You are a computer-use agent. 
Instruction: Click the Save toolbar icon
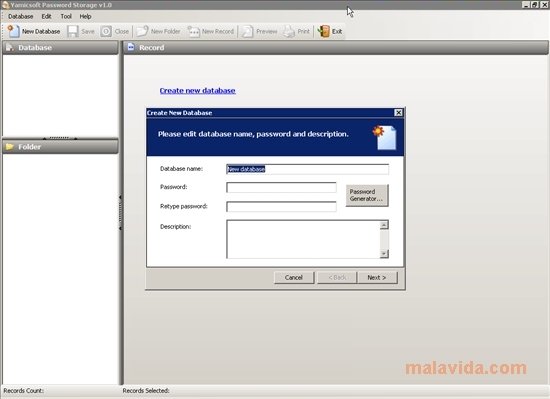coord(73,31)
